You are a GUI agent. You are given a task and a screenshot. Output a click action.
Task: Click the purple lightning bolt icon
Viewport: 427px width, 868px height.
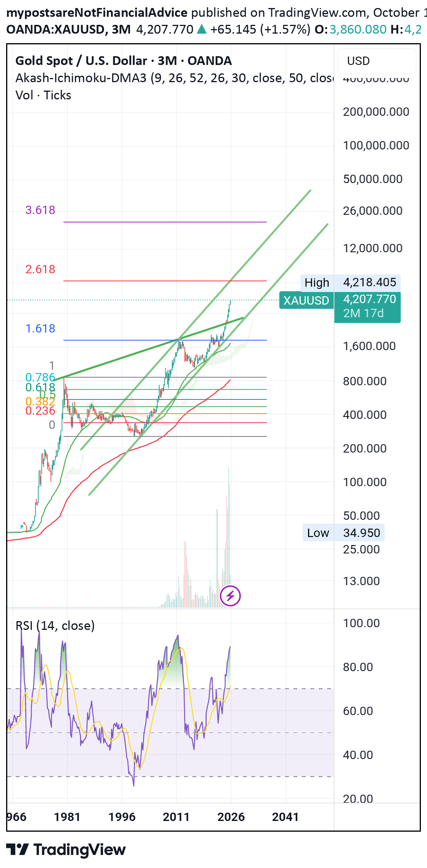pyautogui.click(x=230, y=595)
